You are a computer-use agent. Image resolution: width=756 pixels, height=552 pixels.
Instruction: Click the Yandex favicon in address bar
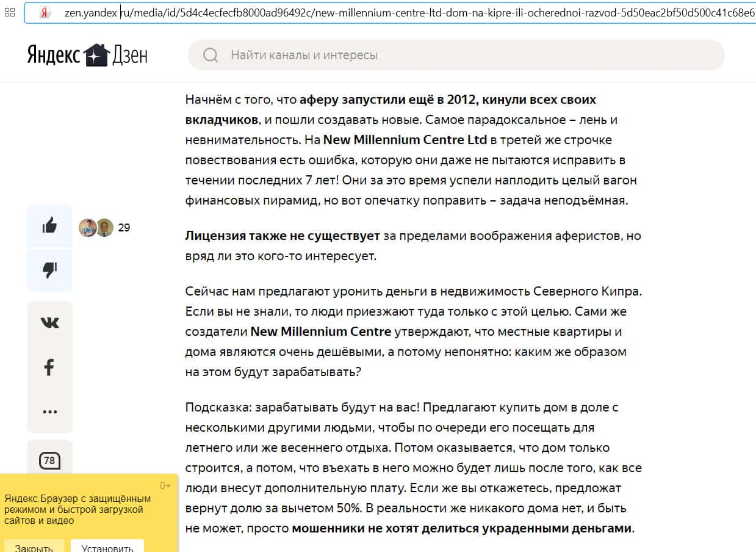click(x=45, y=12)
